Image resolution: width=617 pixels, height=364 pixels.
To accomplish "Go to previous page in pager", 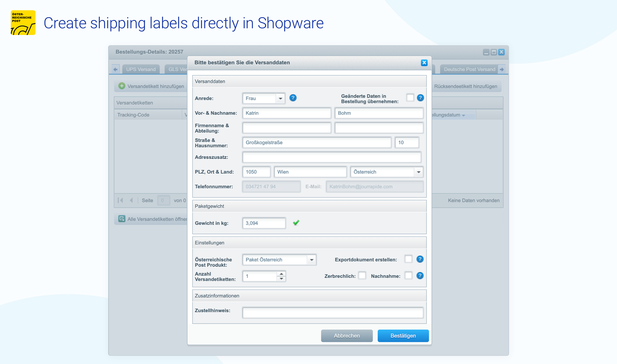I will tap(131, 200).
